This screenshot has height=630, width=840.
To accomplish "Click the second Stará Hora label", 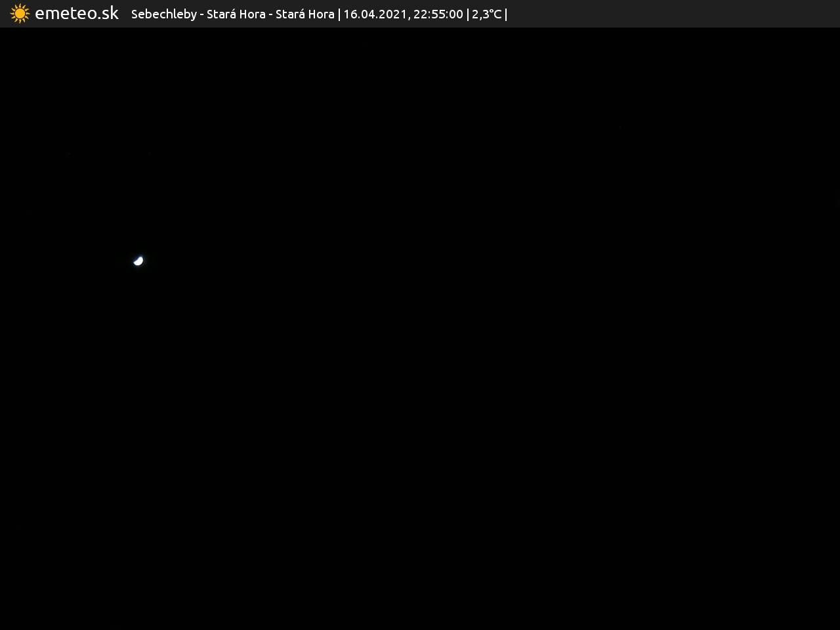I will tap(304, 14).
